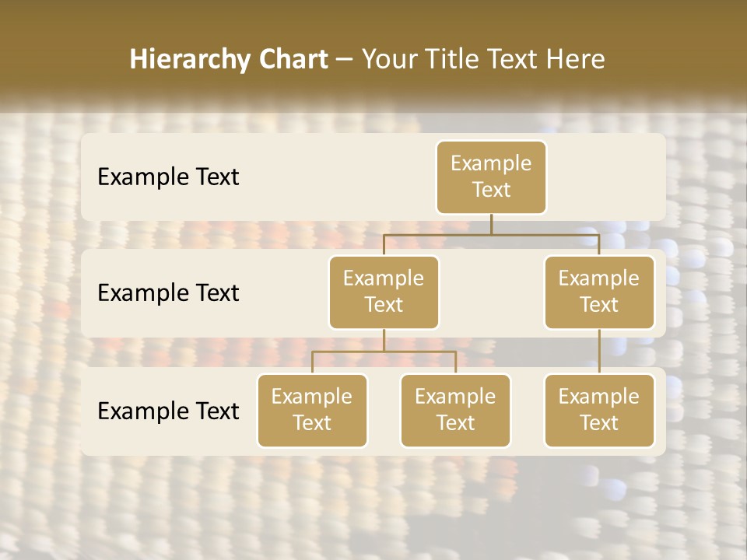Select the rightmost box in the bottom level
Viewport: 747px width, 560px height.
point(599,410)
